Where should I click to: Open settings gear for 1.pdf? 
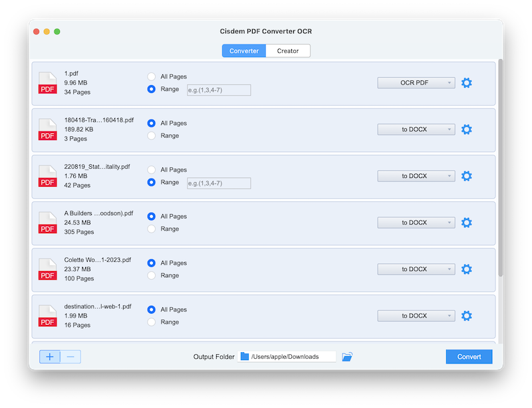(x=466, y=82)
